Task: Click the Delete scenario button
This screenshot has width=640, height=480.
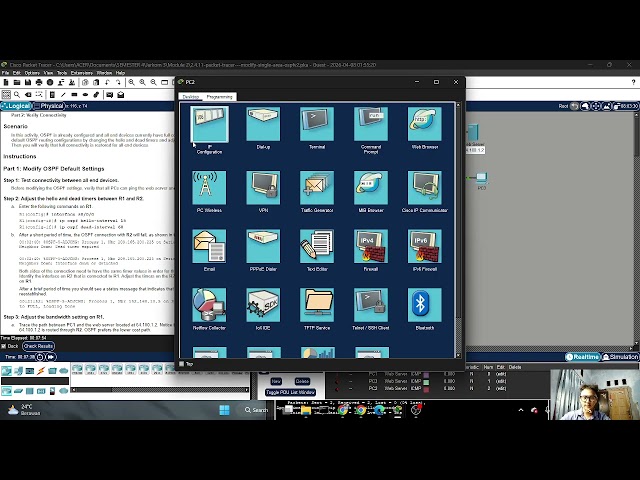Action: (302, 381)
